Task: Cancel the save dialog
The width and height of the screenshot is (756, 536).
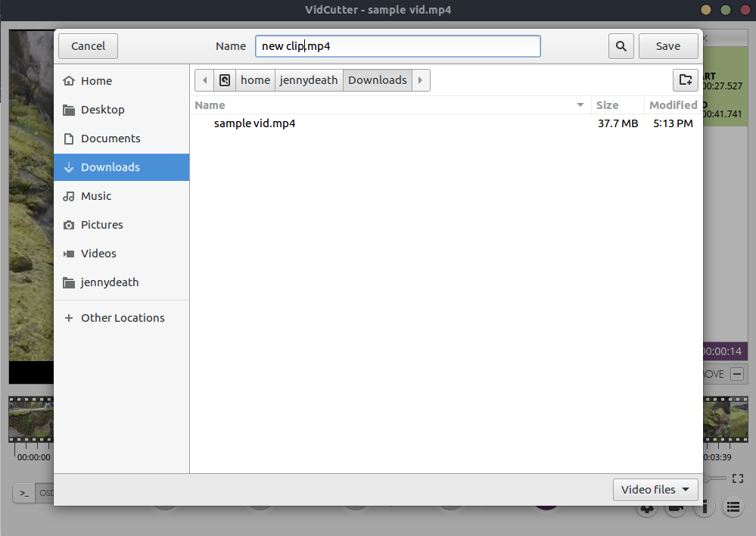Action: point(88,46)
